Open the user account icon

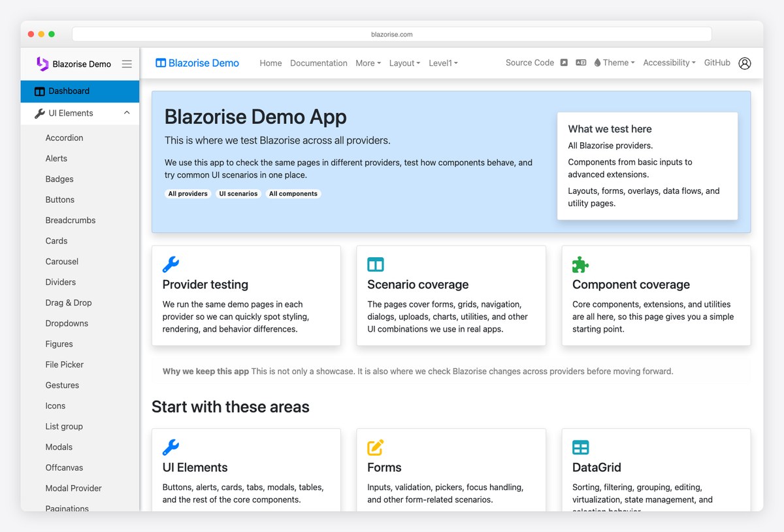[x=745, y=63]
